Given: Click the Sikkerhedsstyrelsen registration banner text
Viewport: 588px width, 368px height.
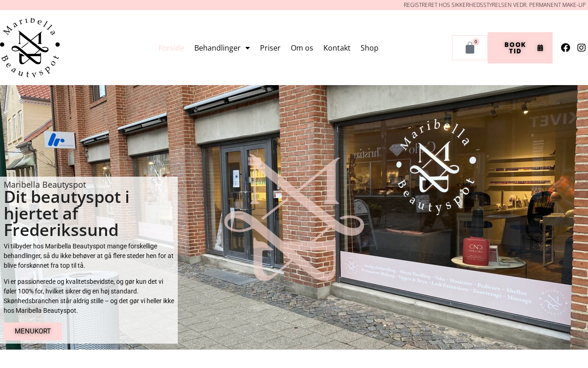Looking at the screenshot, I should tap(494, 5).
